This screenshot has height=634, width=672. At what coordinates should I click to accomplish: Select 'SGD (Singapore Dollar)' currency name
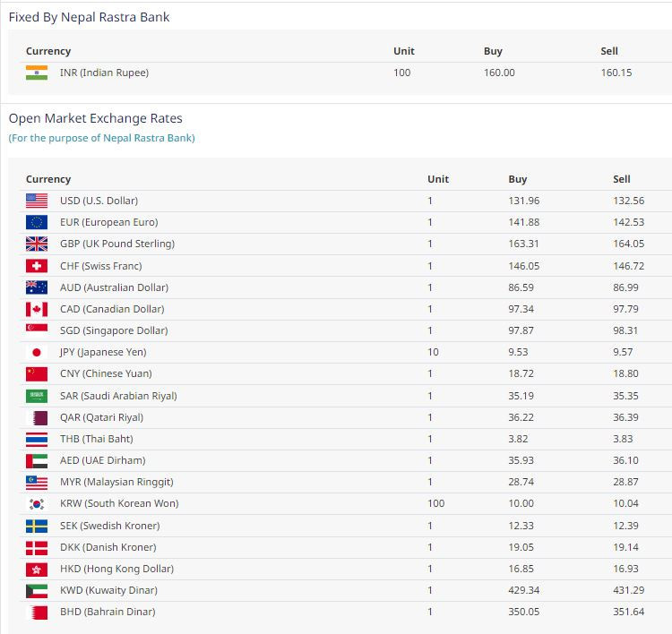click(114, 330)
